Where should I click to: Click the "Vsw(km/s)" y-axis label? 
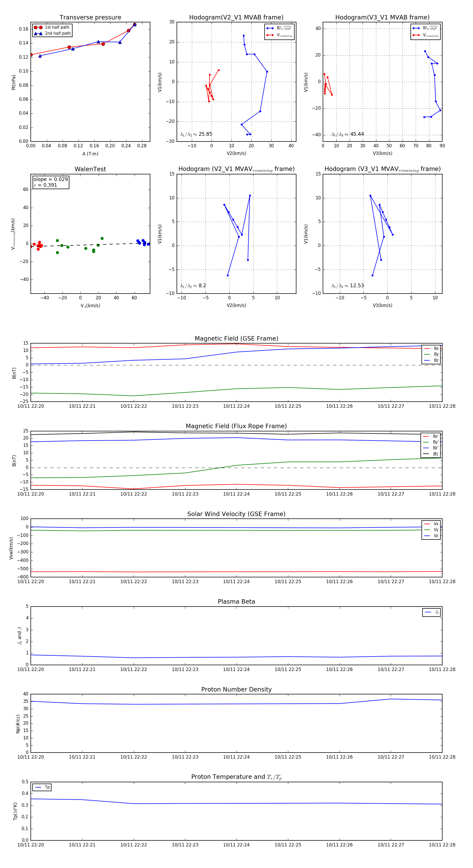point(11,548)
